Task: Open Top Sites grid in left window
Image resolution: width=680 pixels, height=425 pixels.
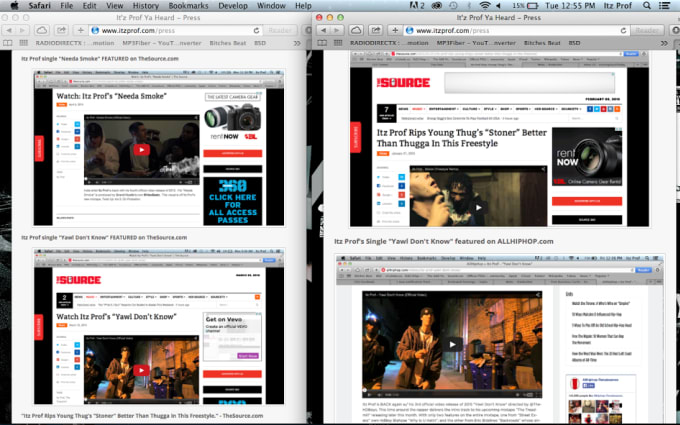Action: point(23,43)
